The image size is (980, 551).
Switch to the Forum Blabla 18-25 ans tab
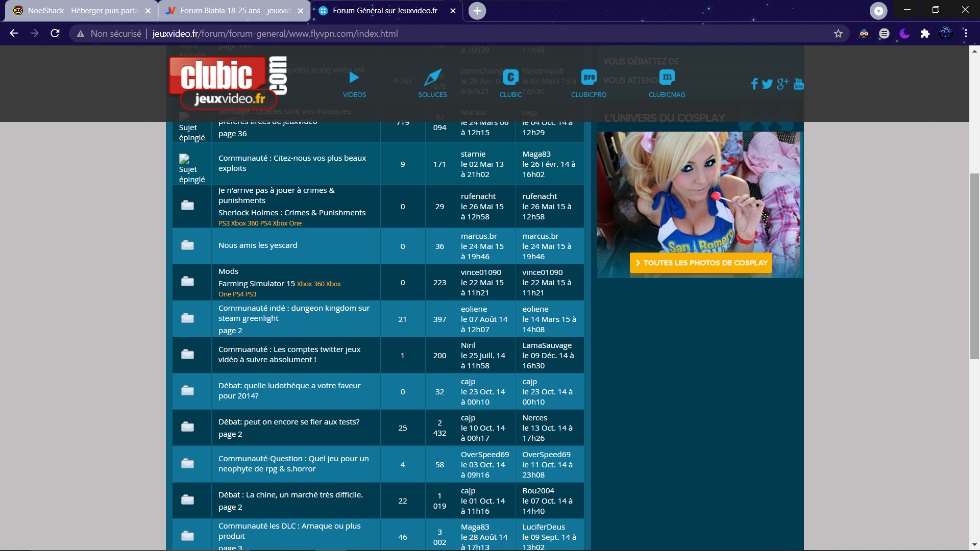(235, 11)
